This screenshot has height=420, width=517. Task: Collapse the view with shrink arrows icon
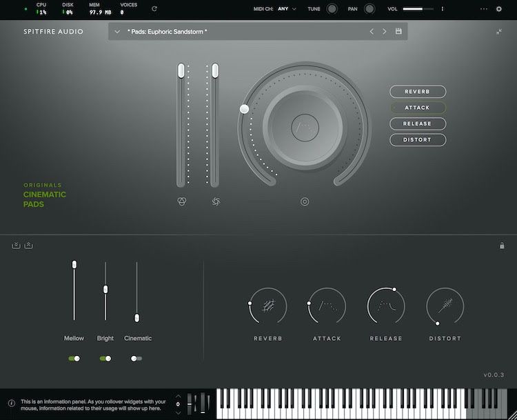point(499,32)
